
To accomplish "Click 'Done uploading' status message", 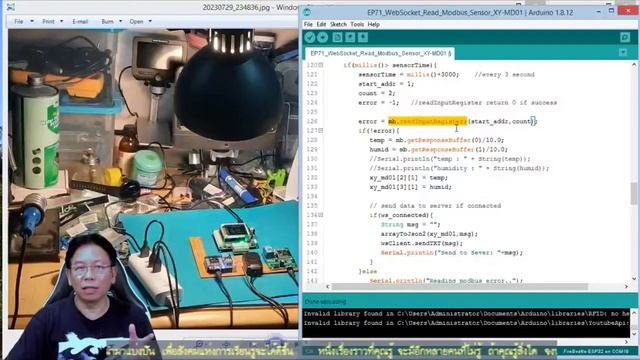I will (x=325, y=302).
